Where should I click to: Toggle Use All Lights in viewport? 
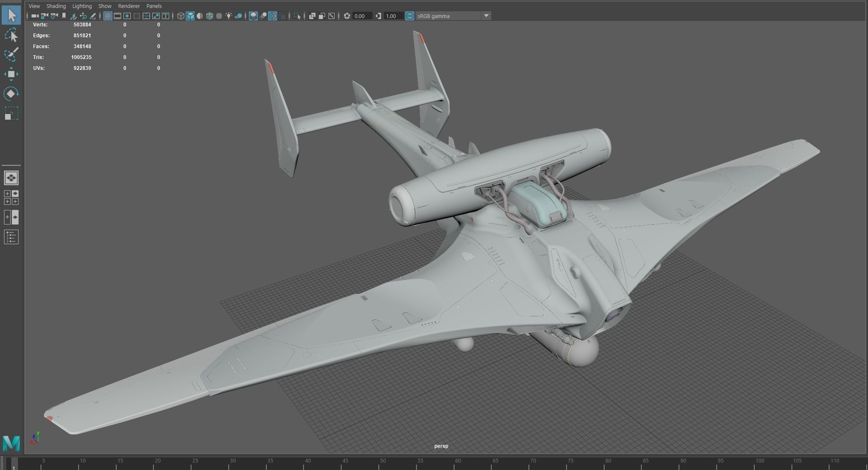coord(229,16)
